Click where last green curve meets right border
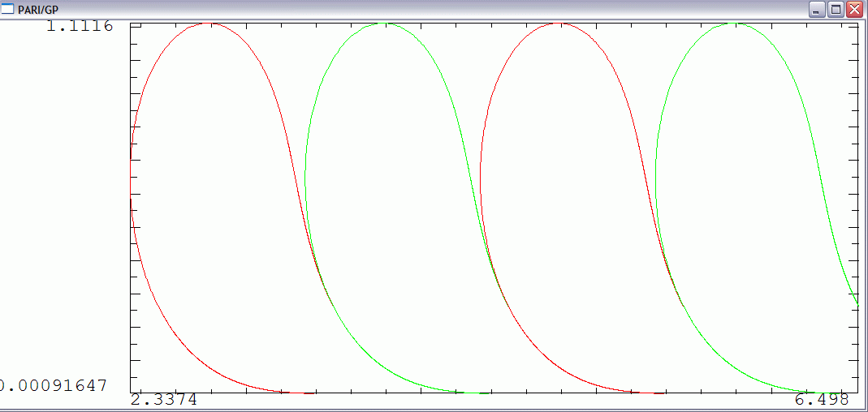 (x=857, y=304)
